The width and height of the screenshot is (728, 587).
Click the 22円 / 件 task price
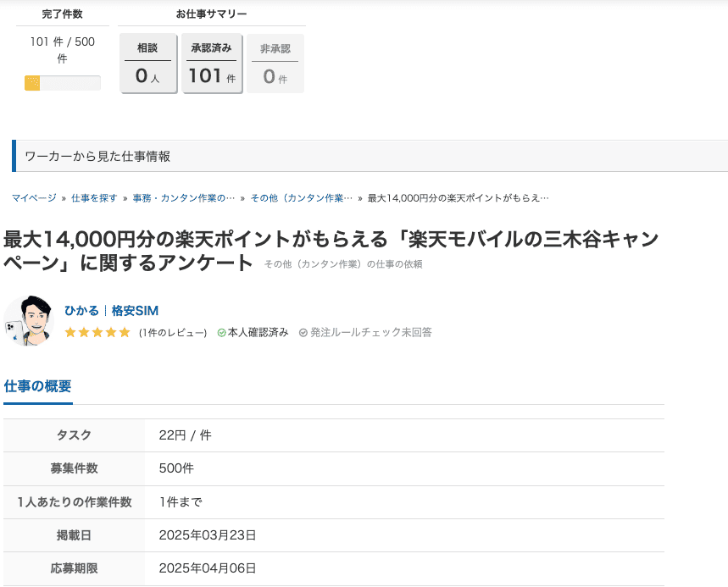[x=186, y=435]
